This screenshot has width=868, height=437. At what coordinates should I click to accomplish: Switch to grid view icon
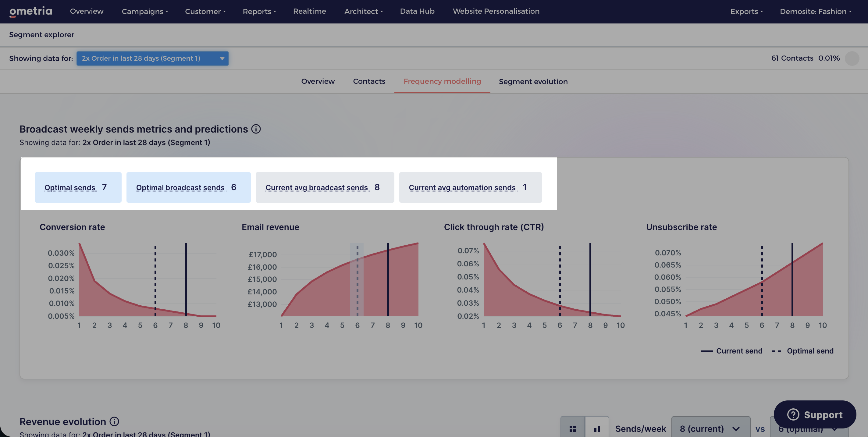[572, 428]
